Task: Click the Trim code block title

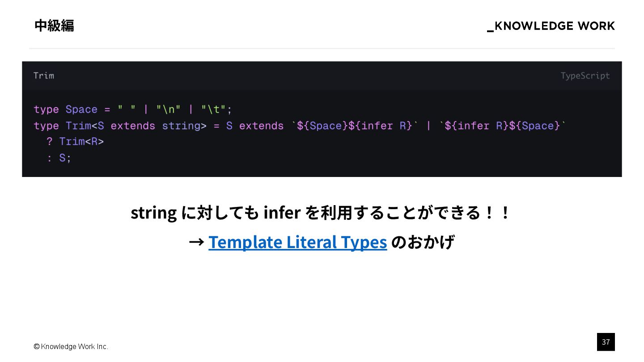Action: tap(44, 76)
